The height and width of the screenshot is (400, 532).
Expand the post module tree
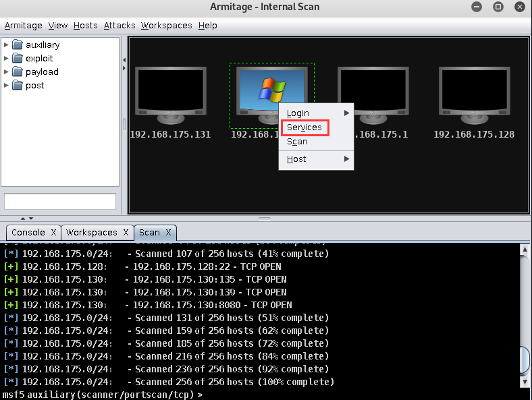pos(6,86)
